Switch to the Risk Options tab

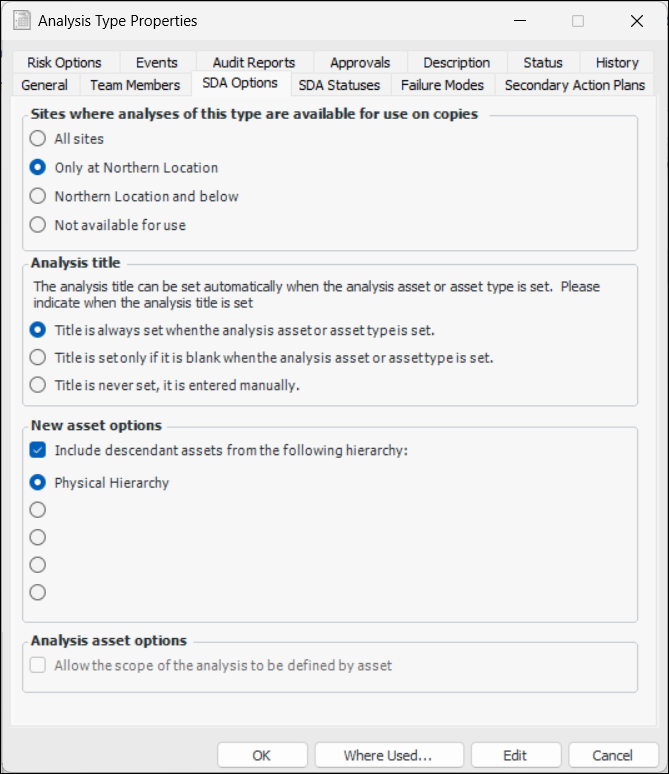point(64,62)
